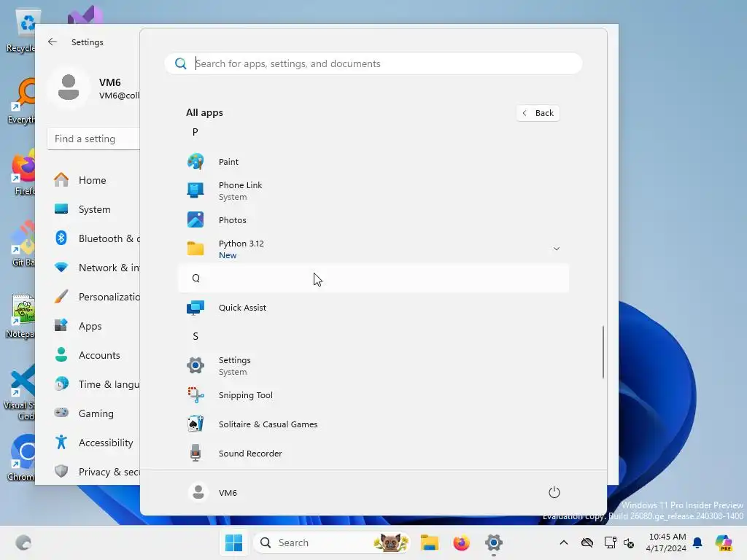Open File Explorer from taskbar

[429, 542]
